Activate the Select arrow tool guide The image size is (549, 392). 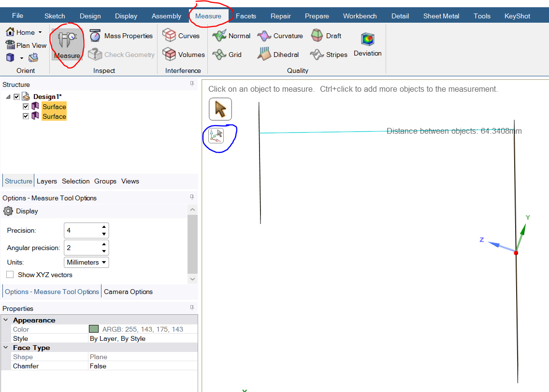(x=220, y=109)
